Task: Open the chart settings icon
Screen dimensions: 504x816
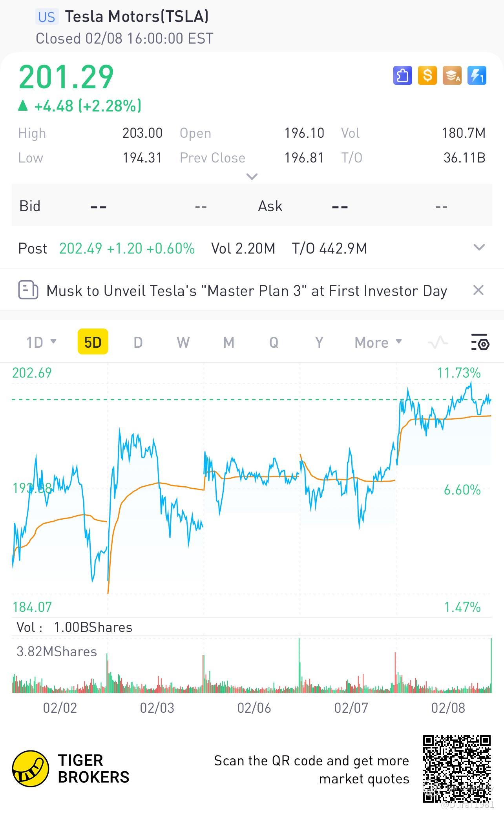Action: click(x=480, y=342)
